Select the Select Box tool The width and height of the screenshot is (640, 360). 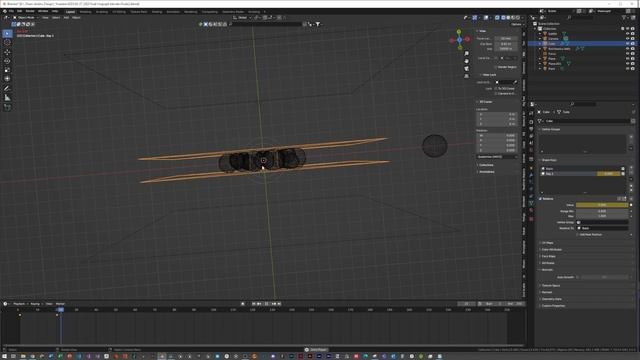(7, 33)
